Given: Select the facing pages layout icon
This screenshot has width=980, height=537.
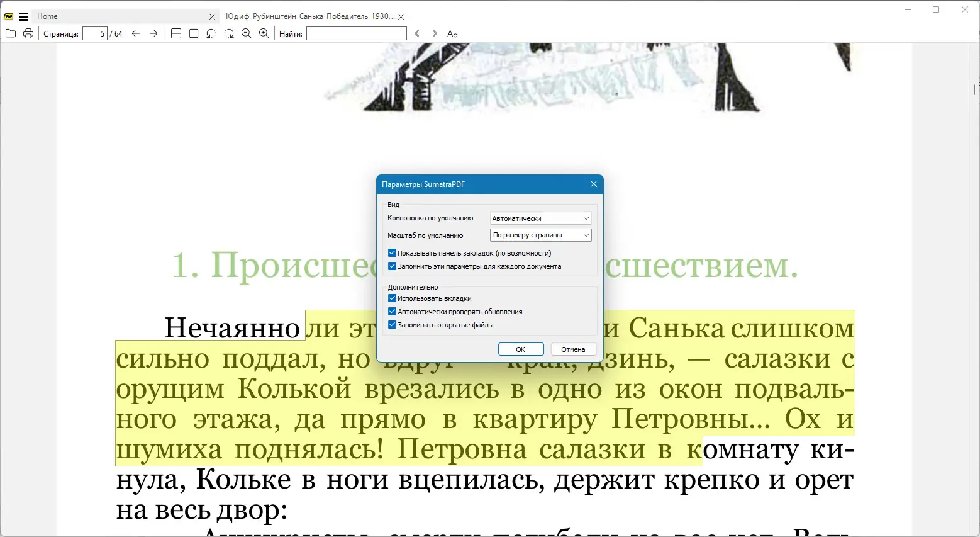Looking at the screenshot, I should [x=176, y=33].
